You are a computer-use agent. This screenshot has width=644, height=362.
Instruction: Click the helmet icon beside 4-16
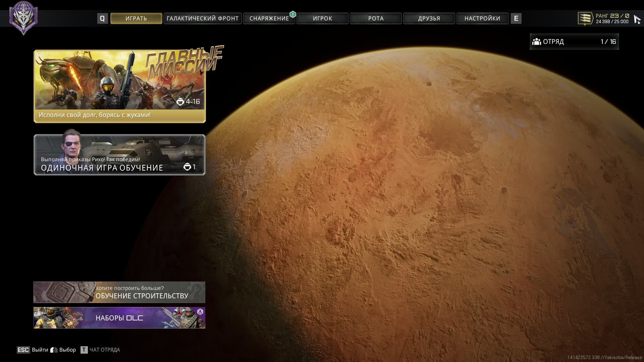(x=180, y=102)
